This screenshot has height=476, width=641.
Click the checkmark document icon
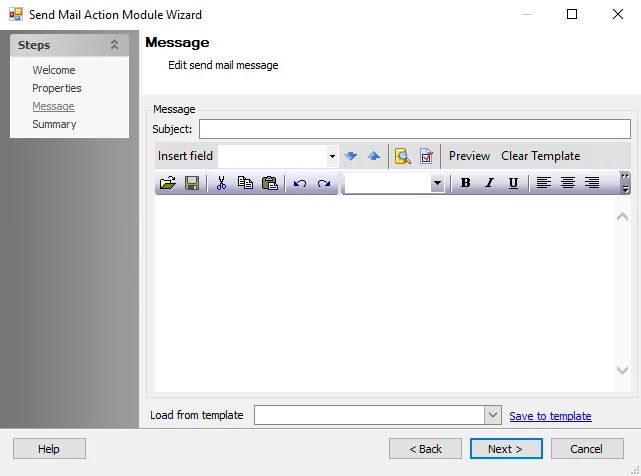click(426, 156)
